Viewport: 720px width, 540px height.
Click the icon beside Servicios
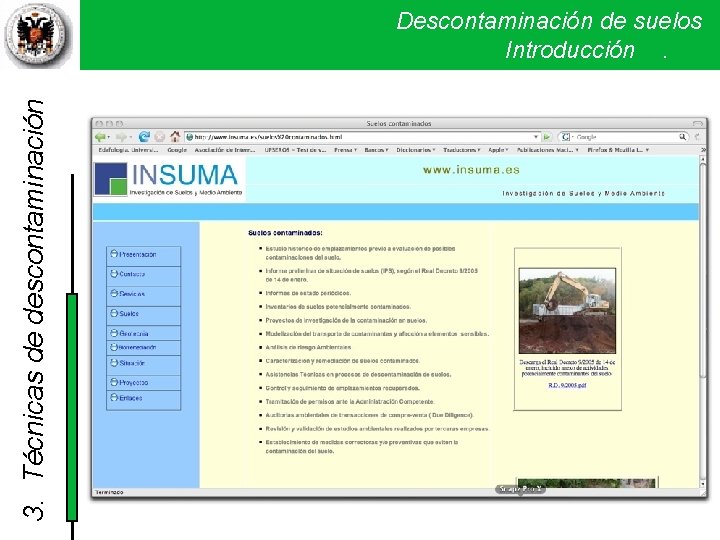[x=114, y=293]
